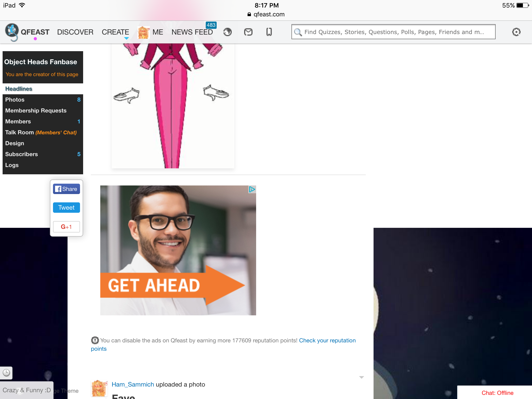Viewport: 532px width, 399px height.
Task: Click the user avatar next to ME
Action: point(143,32)
